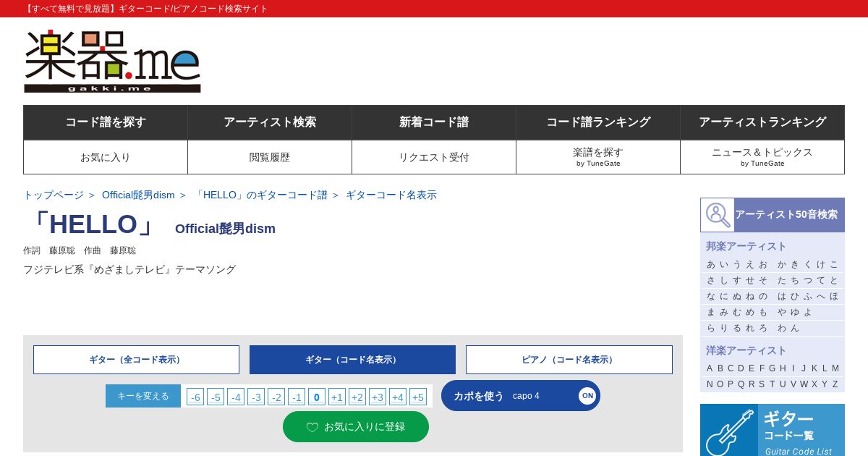Image resolution: width=868 pixels, height=456 pixels.
Task: Click the heart icon on favorite button
Action: [x=312, y=427]
